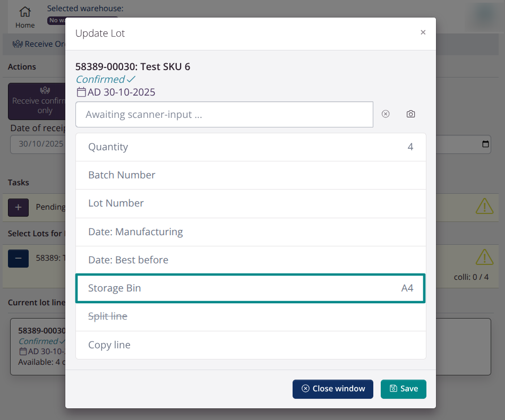
Task: Click the calendar icon next to AD 30-10-2025
Action: point(81,92)
